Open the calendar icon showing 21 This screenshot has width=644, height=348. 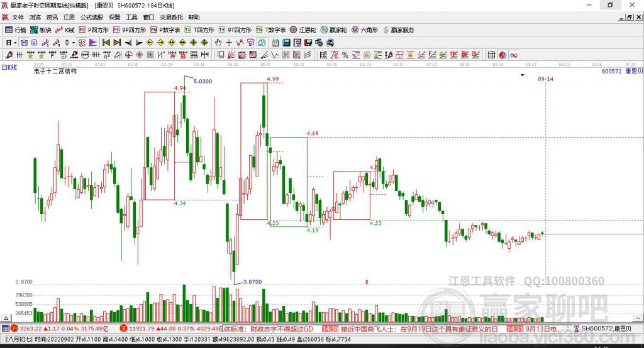pyautogui.click(x=275, y=43)
